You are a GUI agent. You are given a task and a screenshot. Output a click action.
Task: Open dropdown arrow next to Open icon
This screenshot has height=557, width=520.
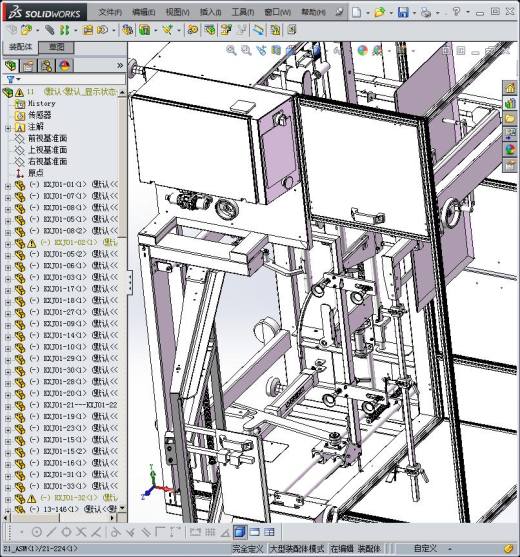(391, 13)
